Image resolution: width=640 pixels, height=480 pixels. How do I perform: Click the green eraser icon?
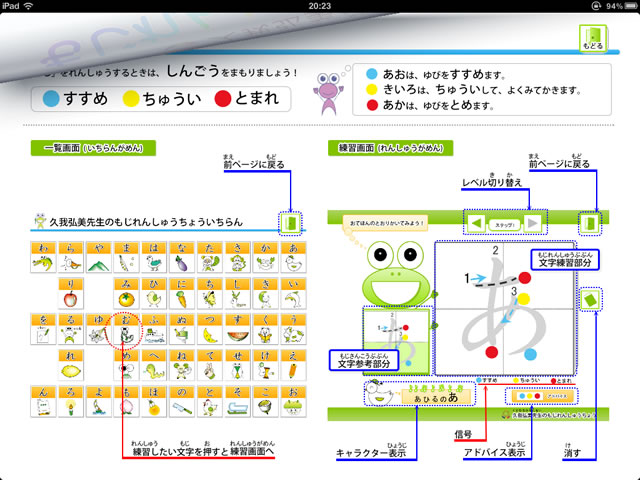tap(591, 300)
